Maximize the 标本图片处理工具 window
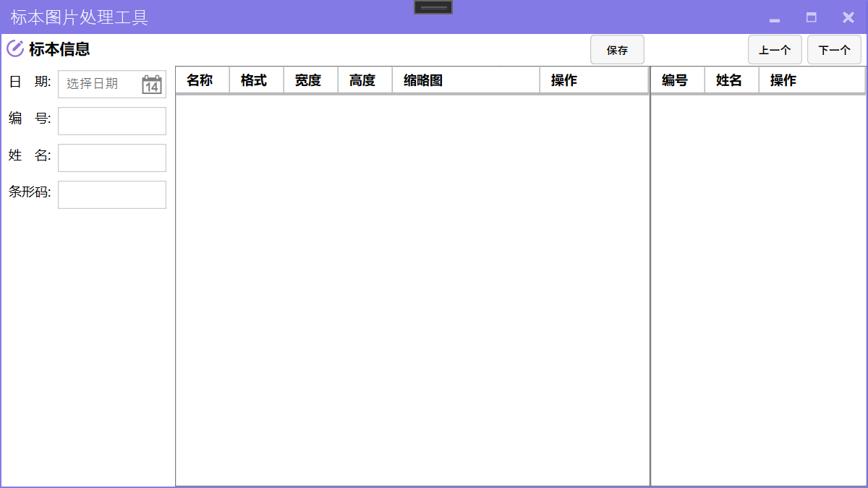Viewport: 868px width, 488px height. (812, 17)
